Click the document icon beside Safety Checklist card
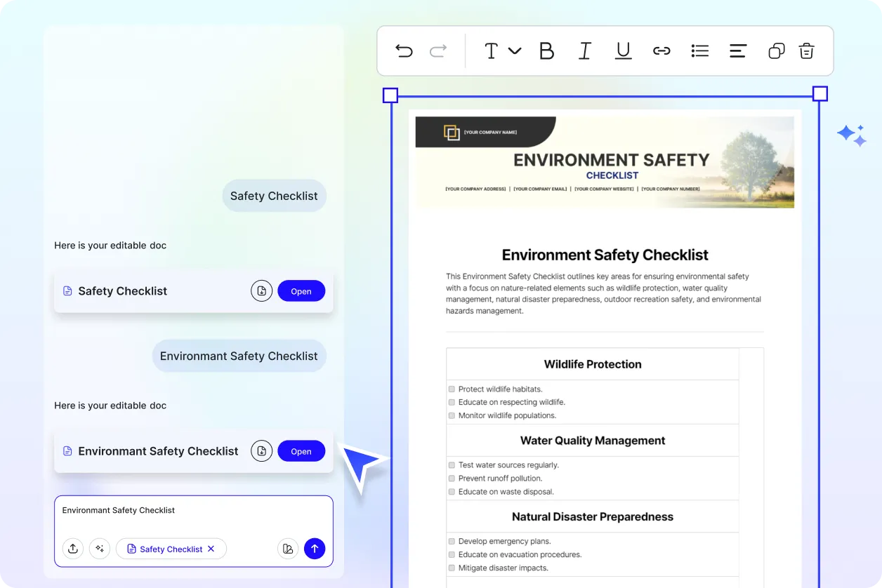This screenshot has width=882, height=588. 67,291
